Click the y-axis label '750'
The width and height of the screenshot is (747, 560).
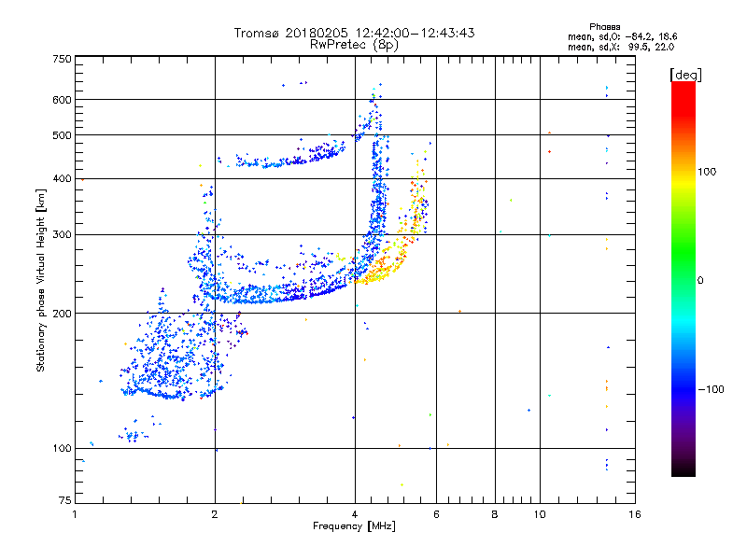(62, 59)
